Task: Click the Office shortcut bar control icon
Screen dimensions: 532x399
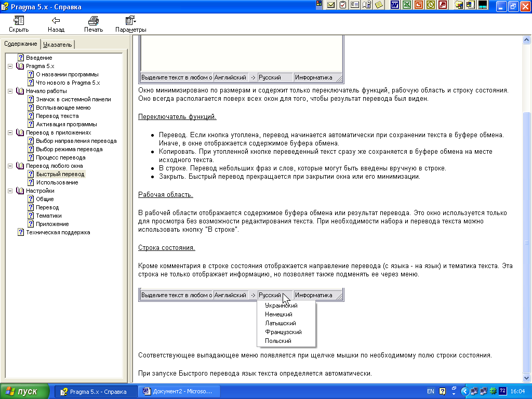Action: click(x=319, y=4)
